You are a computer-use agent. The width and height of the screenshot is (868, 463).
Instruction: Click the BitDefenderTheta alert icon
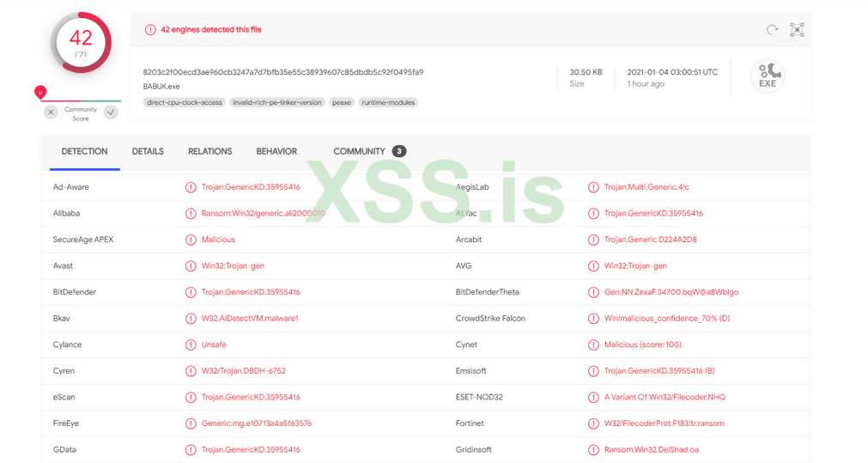tap(593, 292)
